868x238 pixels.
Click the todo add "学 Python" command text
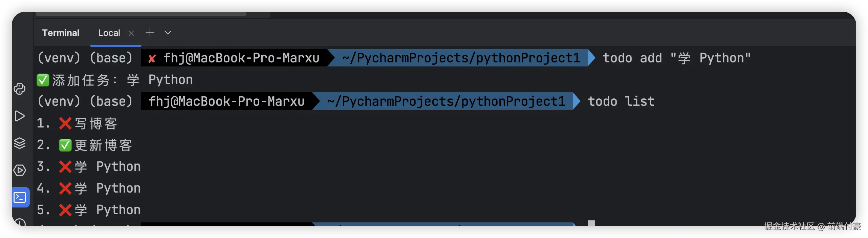[676, 58]
